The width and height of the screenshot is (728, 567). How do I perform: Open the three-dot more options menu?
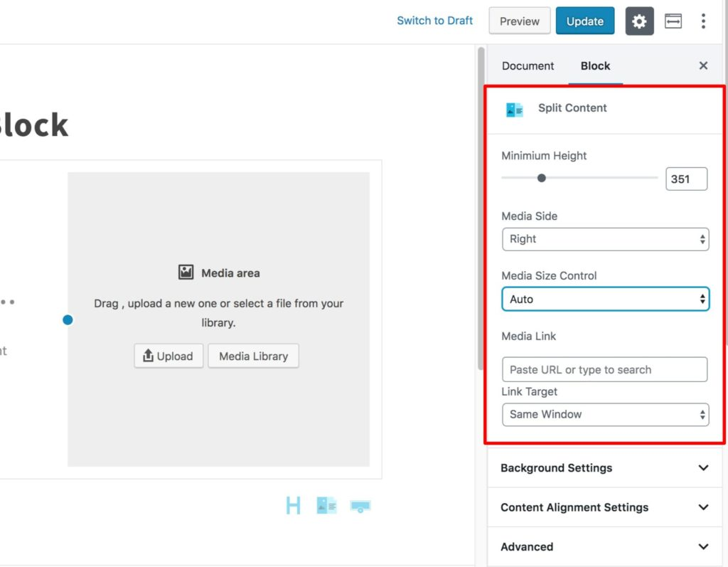point(703,21)
